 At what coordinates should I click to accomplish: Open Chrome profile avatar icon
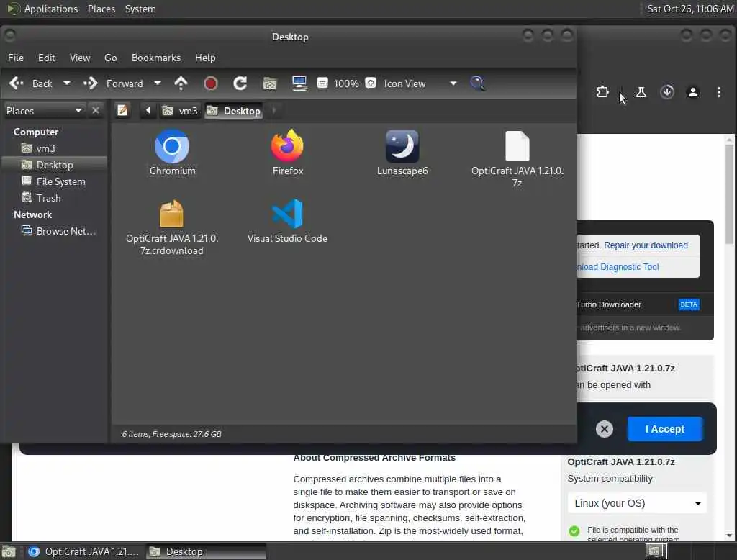tap(693, 92)
